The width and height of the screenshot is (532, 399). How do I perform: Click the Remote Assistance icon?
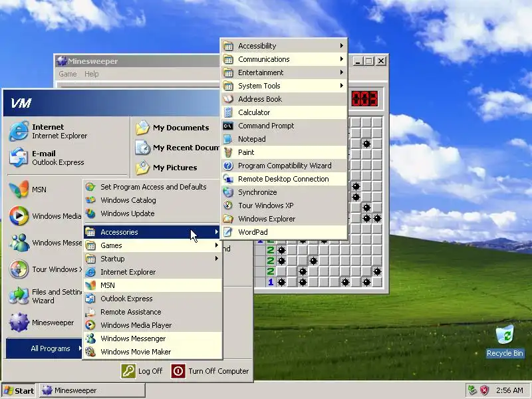click(90, 312)
